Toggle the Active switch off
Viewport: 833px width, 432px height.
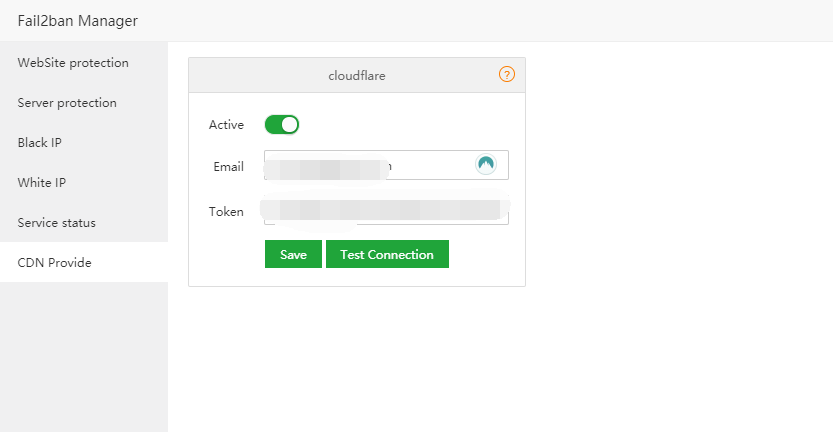pyautogui.click(x=282, y=125)
